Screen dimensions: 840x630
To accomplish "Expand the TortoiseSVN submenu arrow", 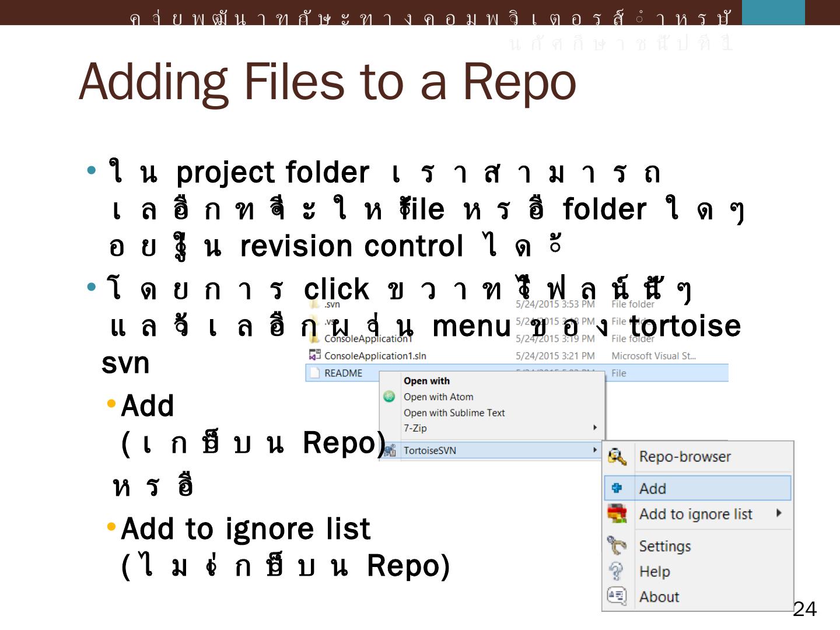I will tap(595, 450).
